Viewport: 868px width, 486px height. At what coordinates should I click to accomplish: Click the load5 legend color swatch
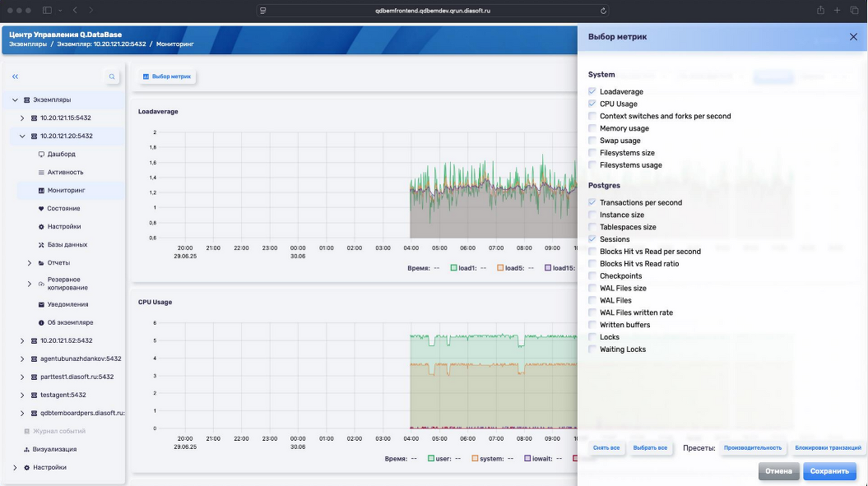coord(500,268)
